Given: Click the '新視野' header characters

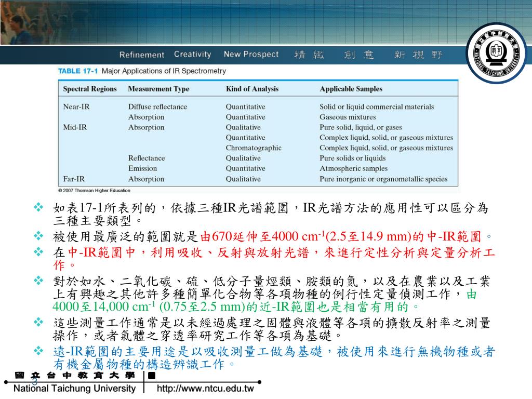Looking at the screenshot, I should pos(418,55).
